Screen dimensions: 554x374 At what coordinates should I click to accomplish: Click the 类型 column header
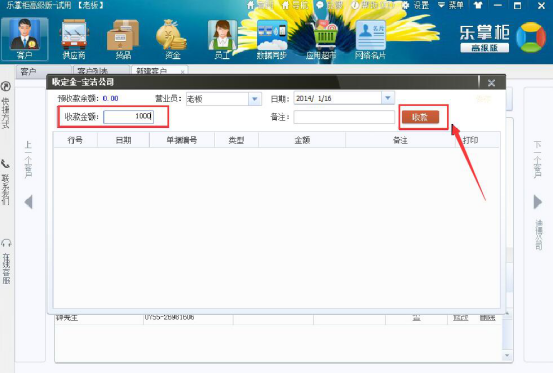click(x=236, y=140)
